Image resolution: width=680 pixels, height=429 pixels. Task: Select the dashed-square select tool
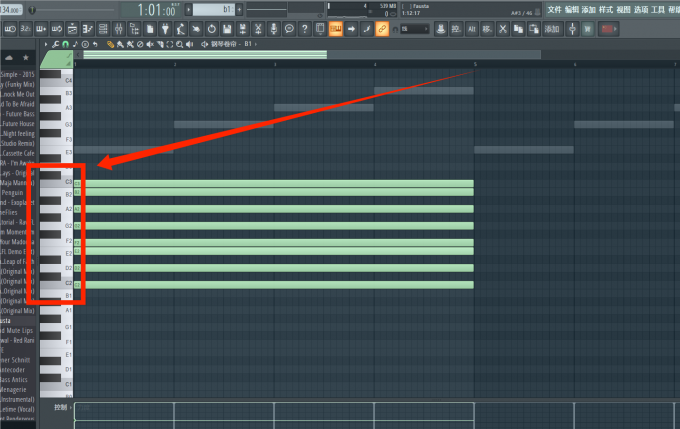170,44
